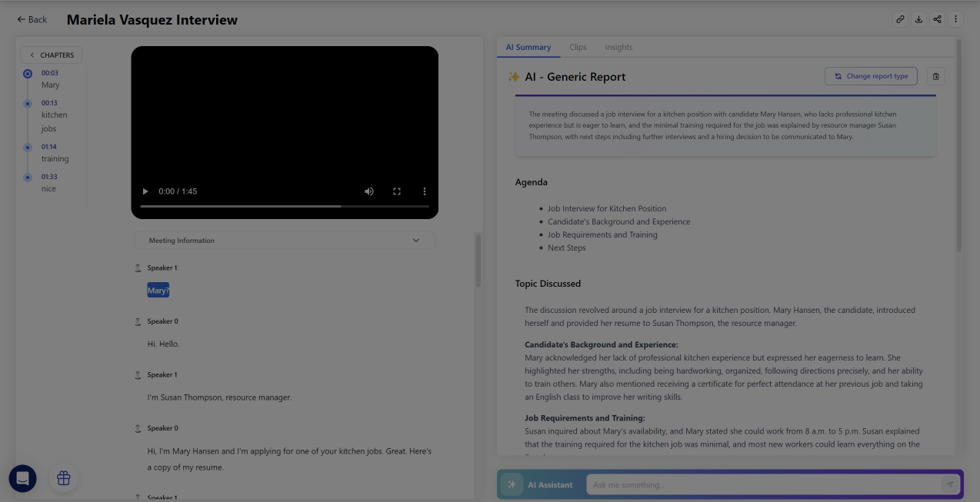Click the download icon in header
This screenshot has width=980, height=502.
tap(918, 19)
